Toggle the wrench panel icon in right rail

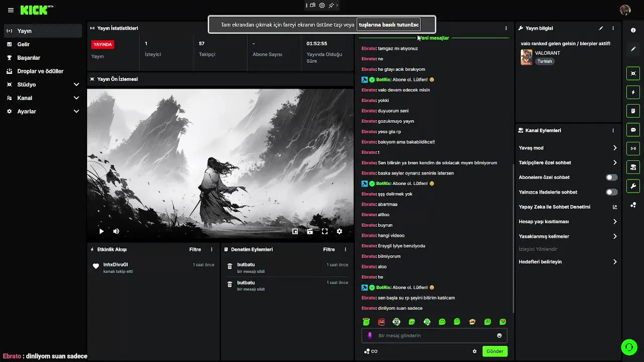tap(633, 186)
